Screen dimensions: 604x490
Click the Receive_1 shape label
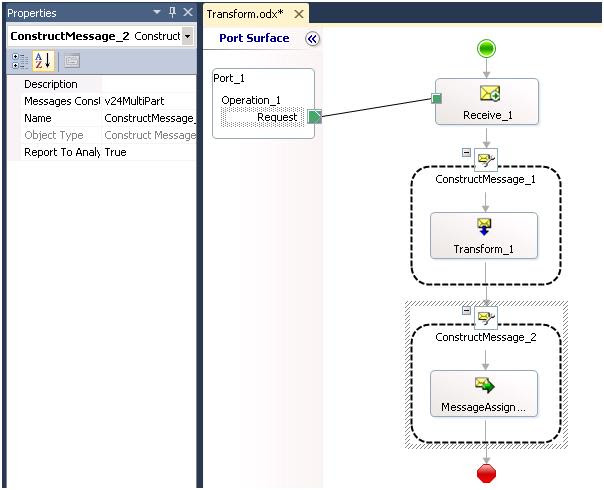[487, 115]
